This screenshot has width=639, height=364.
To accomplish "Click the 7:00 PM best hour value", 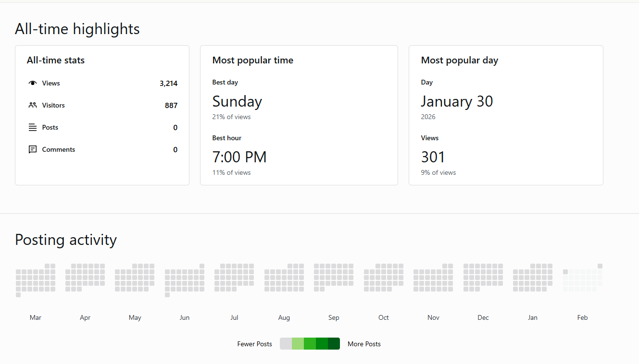I will point(239,157).
